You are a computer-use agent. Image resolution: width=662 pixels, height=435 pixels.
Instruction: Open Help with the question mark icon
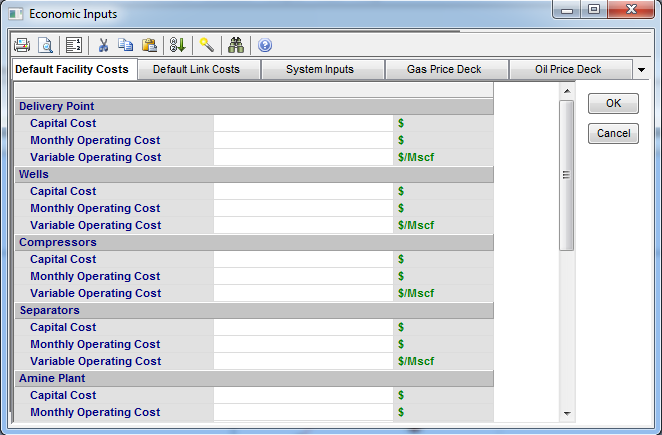click(x=265, y=45)
